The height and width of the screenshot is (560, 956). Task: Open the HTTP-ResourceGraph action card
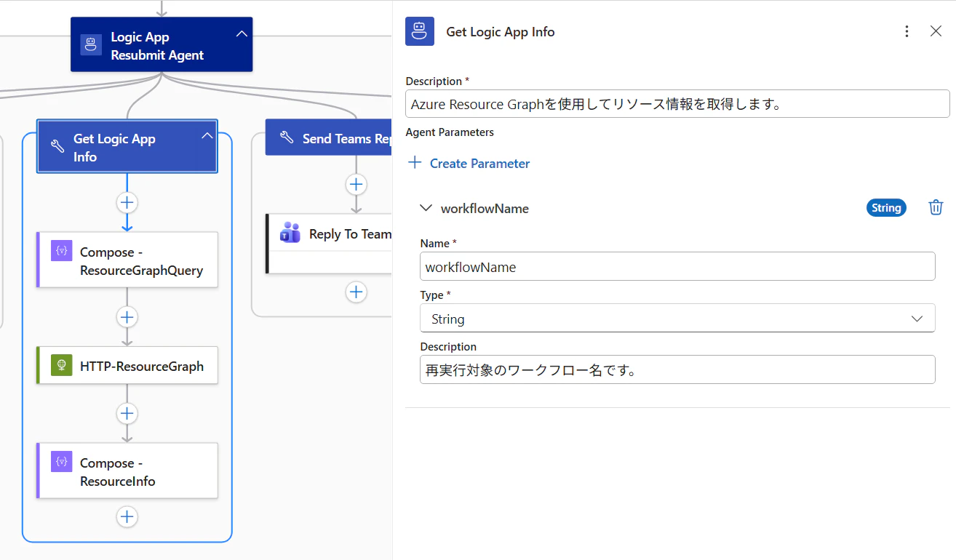127,366
